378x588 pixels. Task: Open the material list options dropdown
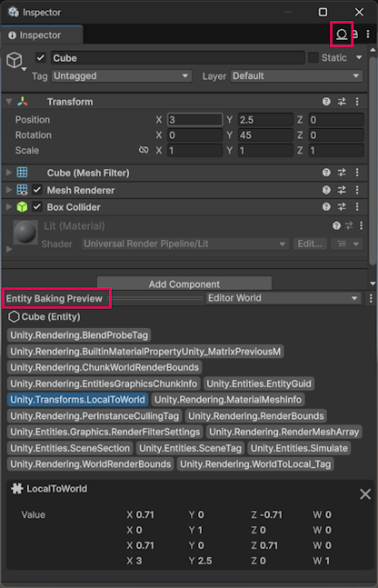(347, 244)
